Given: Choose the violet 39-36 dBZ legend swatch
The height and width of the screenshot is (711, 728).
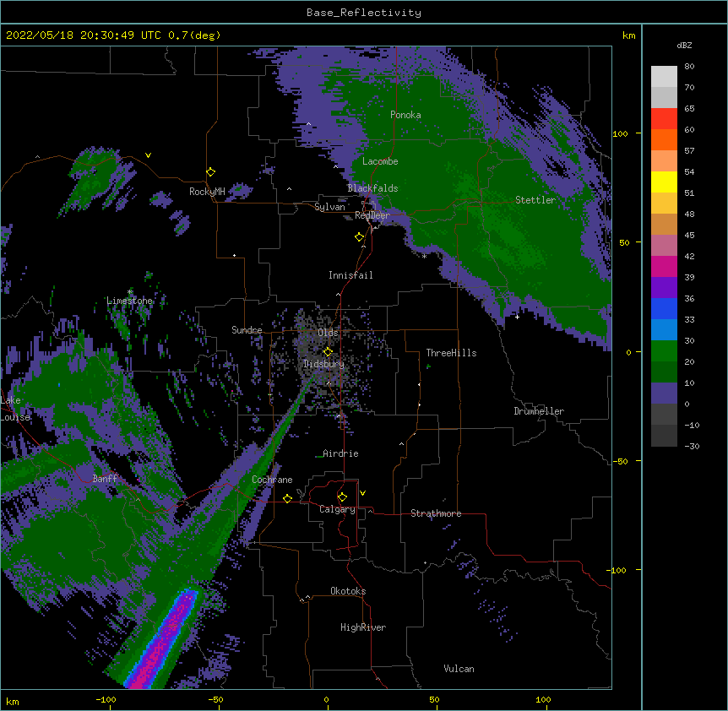Looking at the screenshot, I should coord(664,287).
